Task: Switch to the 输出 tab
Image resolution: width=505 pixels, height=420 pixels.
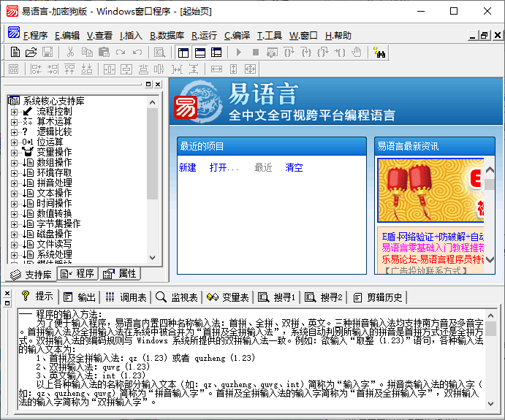Action: (80, 297)
